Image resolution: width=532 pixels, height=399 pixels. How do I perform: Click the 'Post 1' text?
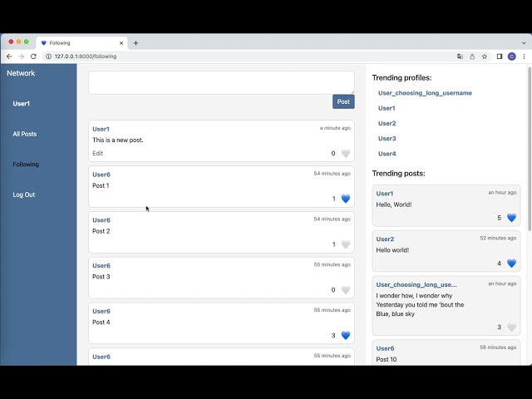tap(101, 185)
